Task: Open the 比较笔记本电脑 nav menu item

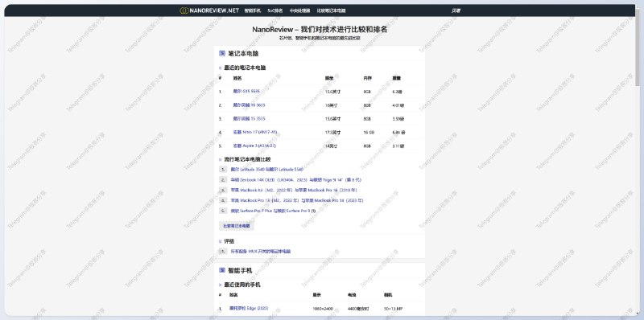Action: [x=331, y=10]
